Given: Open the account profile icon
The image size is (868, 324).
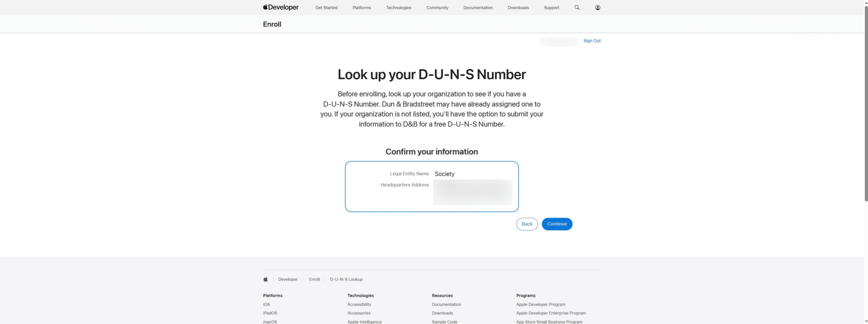Looking at the screenshot, I should pos(597,7).
